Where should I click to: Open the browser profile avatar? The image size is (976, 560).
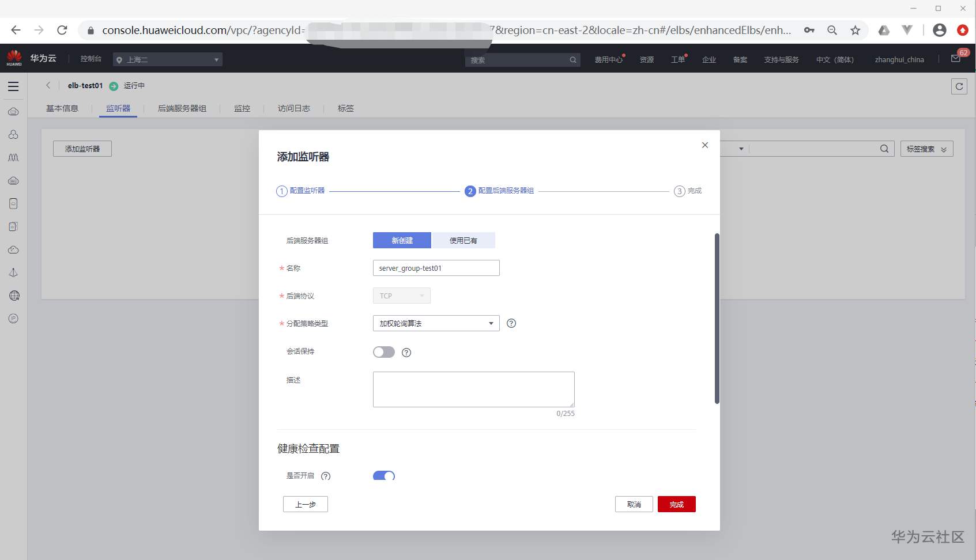(x=940, y=30)
